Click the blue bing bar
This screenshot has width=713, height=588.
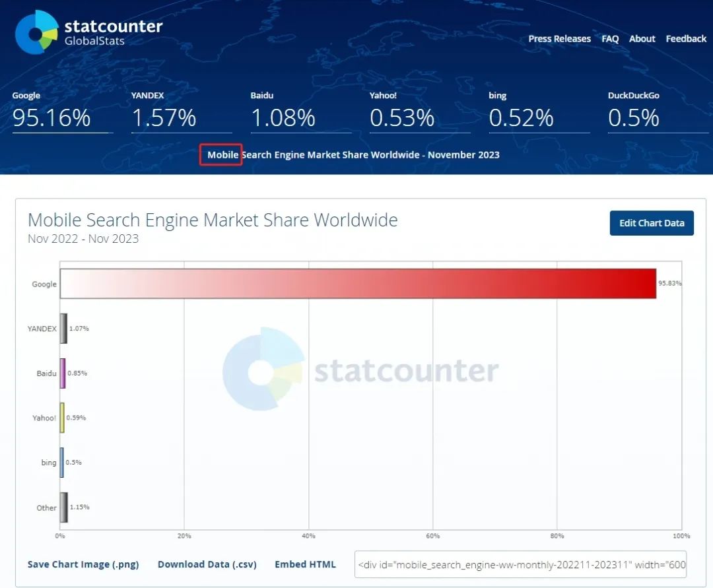(62, 463)
